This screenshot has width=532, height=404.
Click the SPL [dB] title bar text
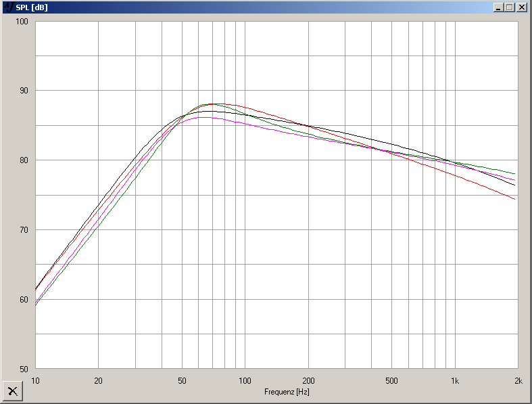point(31,7)
